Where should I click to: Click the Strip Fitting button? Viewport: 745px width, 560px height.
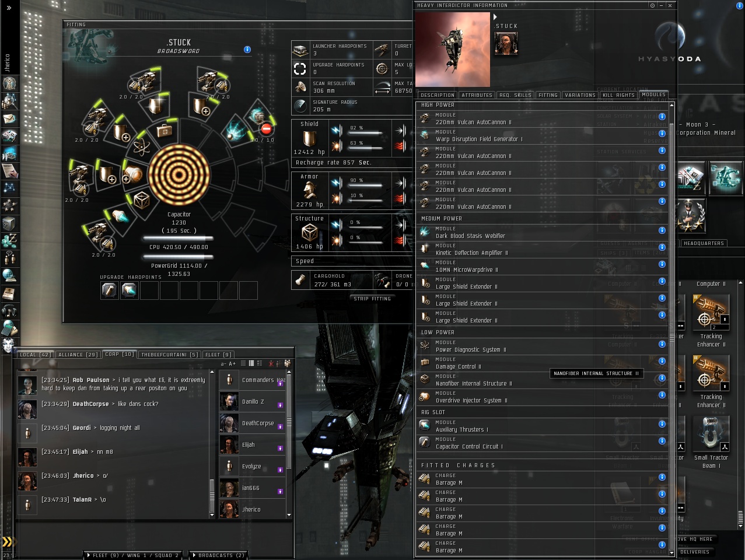(x=372, y=299)
